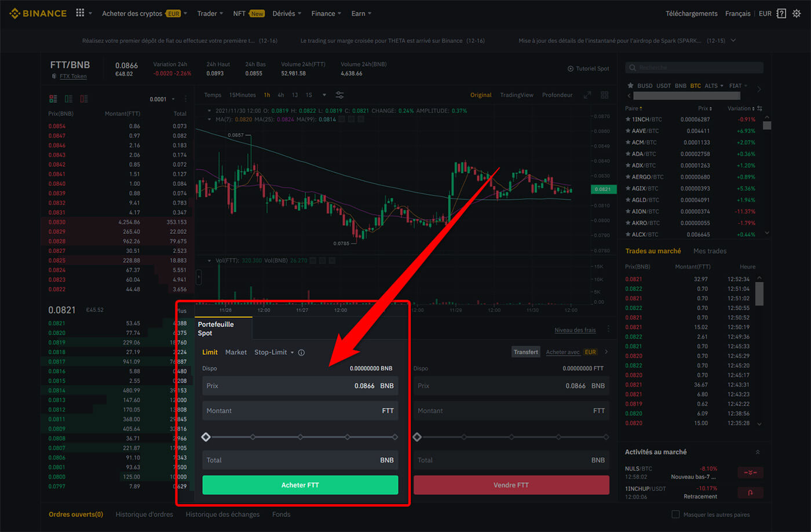
Task: Open the FIAT market dropdown
Action: pos(738,86)
